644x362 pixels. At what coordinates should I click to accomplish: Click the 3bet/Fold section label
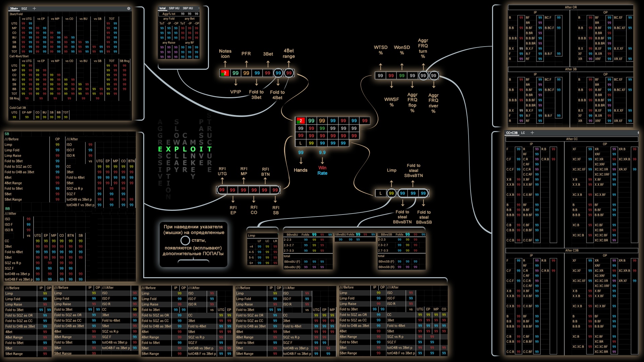pyautogui.click(x=16, y=14)
